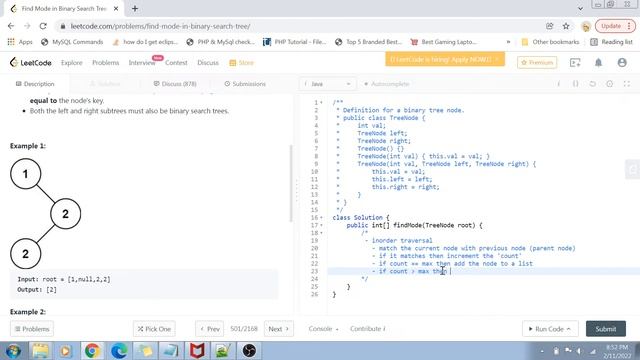640x360 pixels.
Task: Open the Store nav link
Action: tap(242, 63)
